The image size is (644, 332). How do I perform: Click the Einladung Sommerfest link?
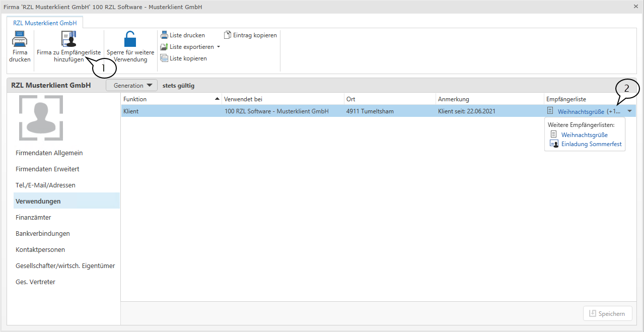tap(591, 144)
